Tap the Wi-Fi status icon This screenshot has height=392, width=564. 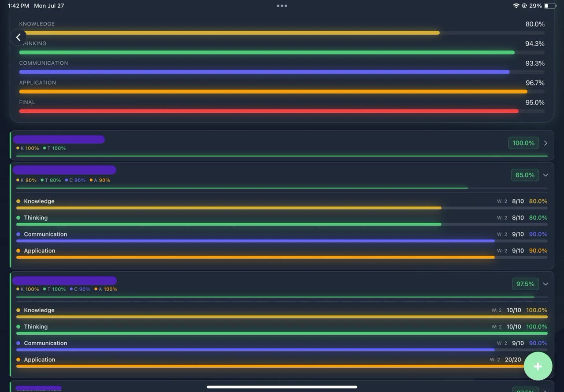point(516,6)
